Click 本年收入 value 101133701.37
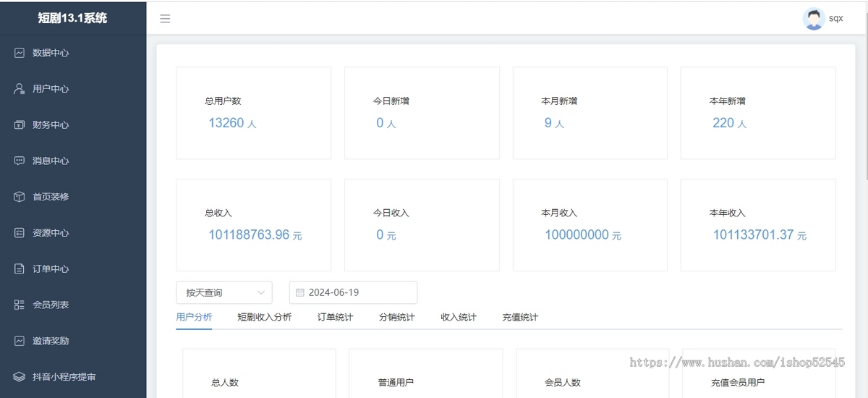 point(753,235)
